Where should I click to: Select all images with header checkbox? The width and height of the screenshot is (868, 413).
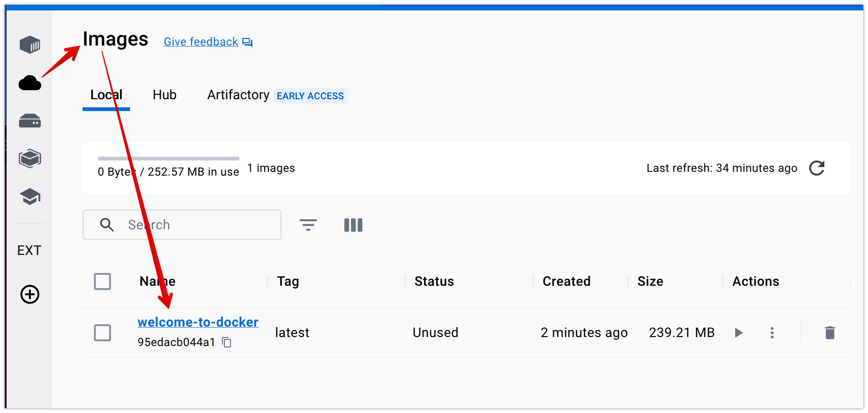tap(102, 282)
